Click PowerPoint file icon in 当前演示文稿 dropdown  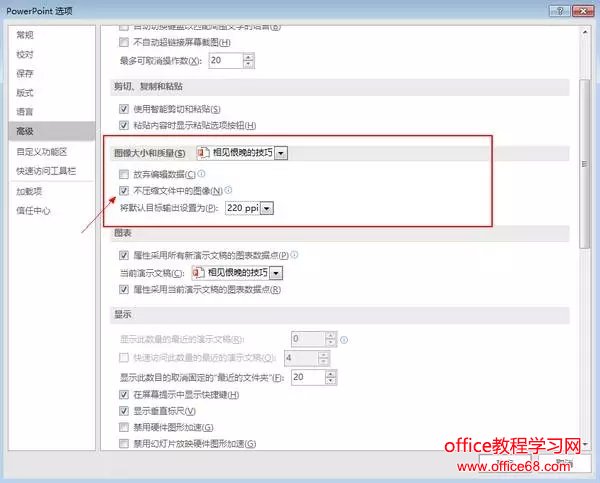(x=198, y=273)
